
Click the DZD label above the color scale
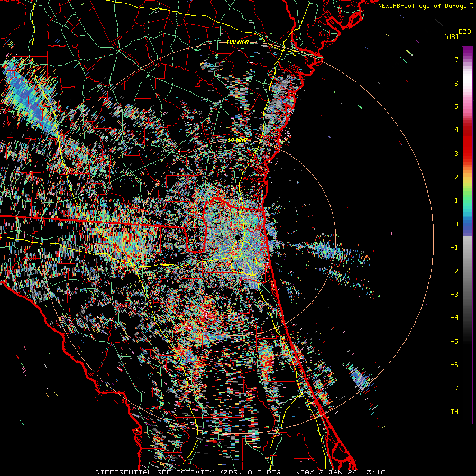coord(465,32)
